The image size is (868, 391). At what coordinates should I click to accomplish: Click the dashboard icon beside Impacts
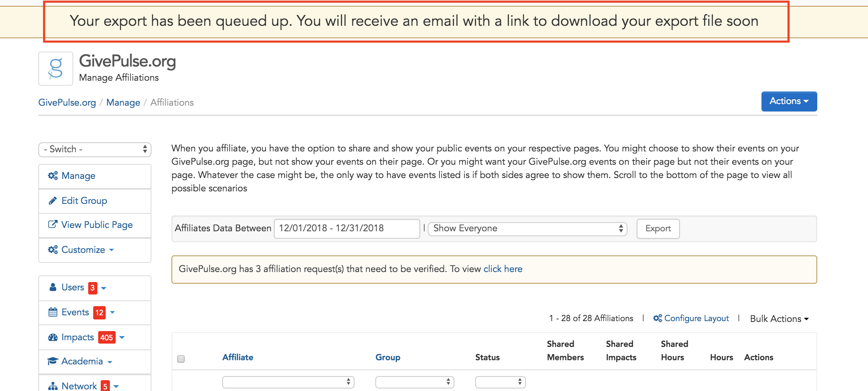pyautogui.click(x=53, y=337)
